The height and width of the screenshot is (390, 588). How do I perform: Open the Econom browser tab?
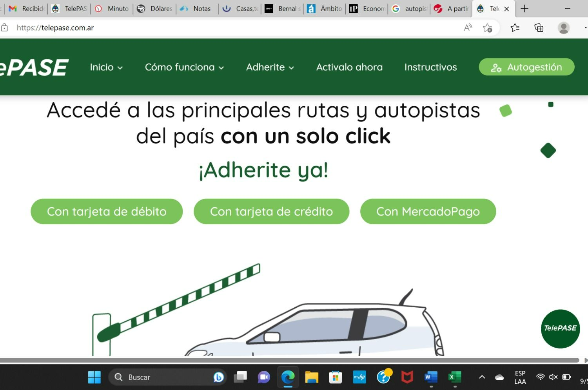point(367,9)
